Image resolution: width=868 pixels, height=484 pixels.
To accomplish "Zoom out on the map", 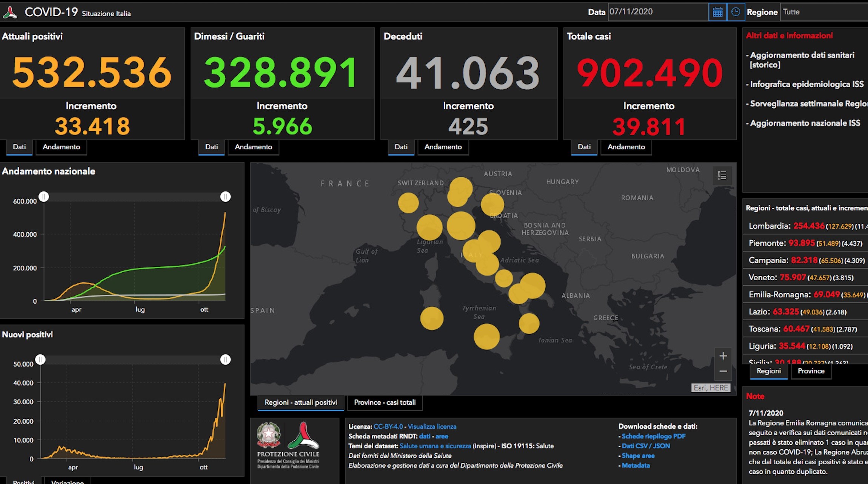I will click(x=723, y=372).
